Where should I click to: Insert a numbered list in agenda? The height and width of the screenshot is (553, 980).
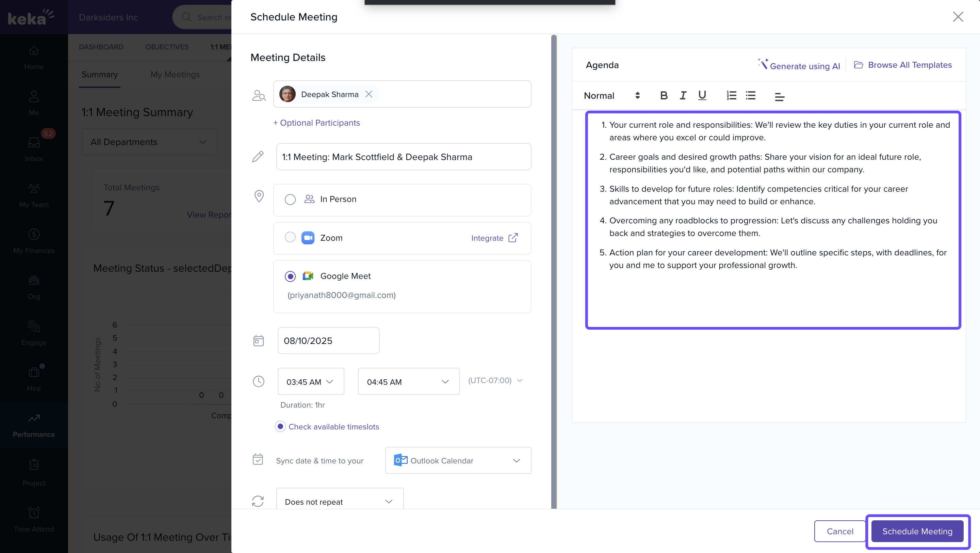[x=731, y=96]
